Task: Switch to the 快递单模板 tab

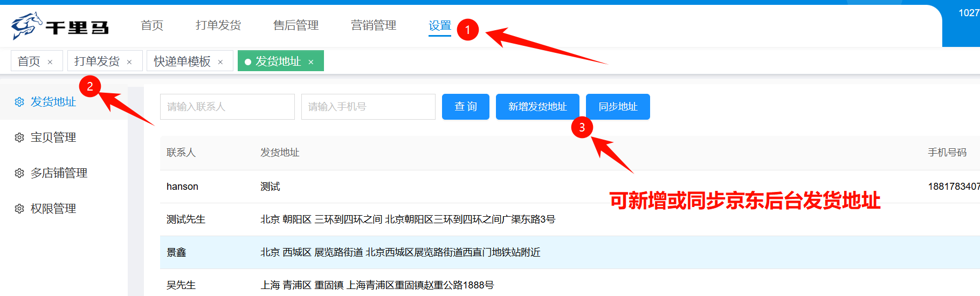Action: click(182, 61)
